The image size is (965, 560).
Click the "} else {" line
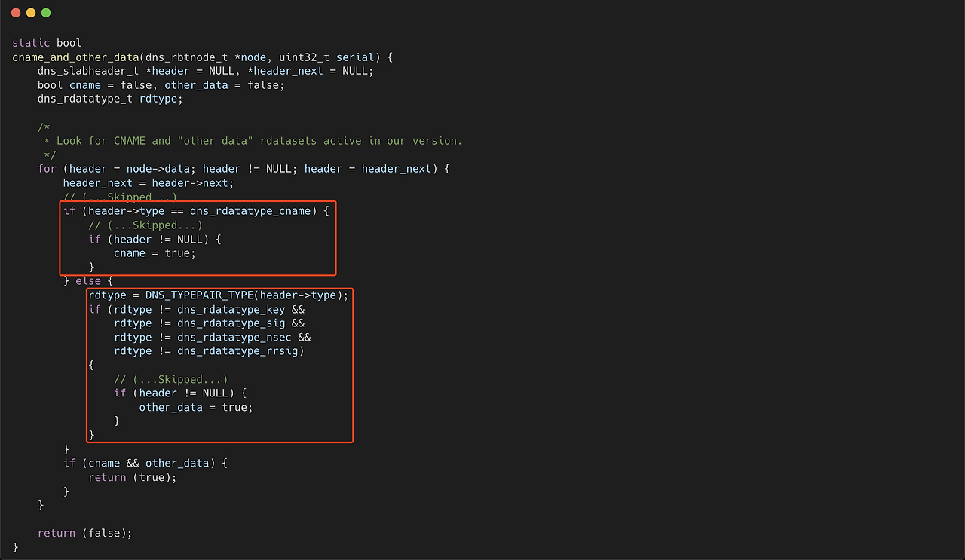click(x=88, y=281)
